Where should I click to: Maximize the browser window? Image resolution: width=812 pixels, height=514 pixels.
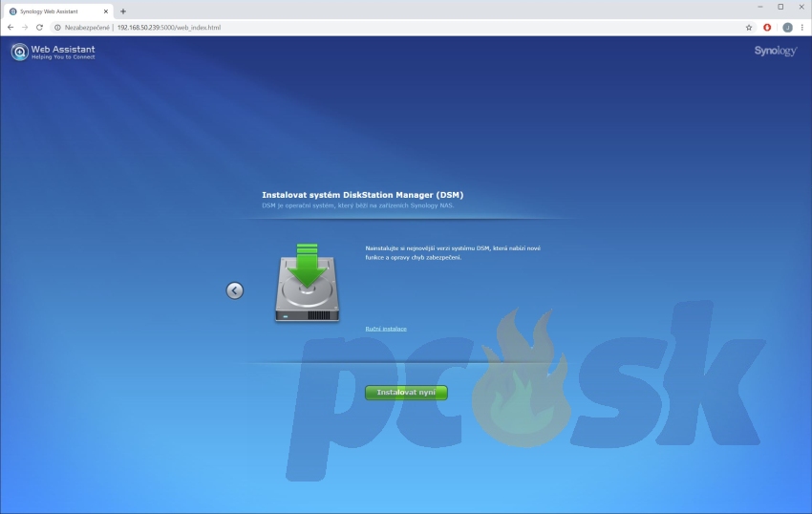[x=780, y=7]
